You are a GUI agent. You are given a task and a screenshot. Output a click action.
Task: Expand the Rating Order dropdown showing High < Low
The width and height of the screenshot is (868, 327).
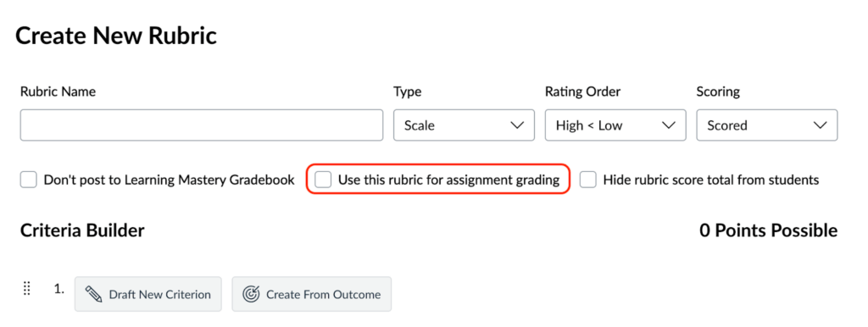tap(615, 125)
